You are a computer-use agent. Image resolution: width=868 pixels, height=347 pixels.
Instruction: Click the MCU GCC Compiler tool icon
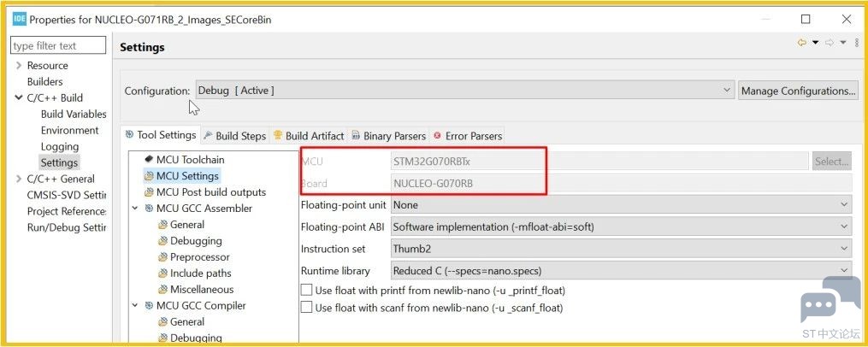(149, 305)
